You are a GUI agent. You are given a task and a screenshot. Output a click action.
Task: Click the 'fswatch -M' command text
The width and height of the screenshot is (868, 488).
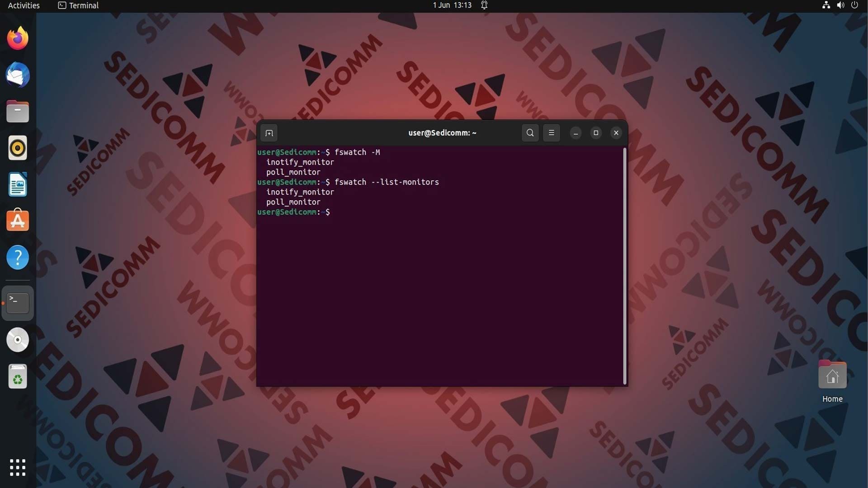tap(357, 152)
